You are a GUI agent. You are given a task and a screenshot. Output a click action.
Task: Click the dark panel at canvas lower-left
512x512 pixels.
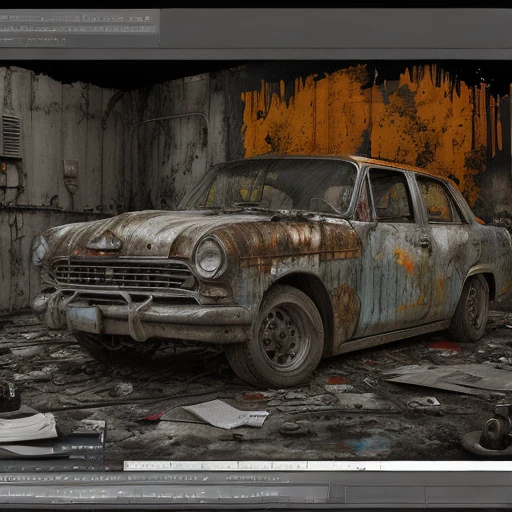pyautogui.click(x=52, y=447)
